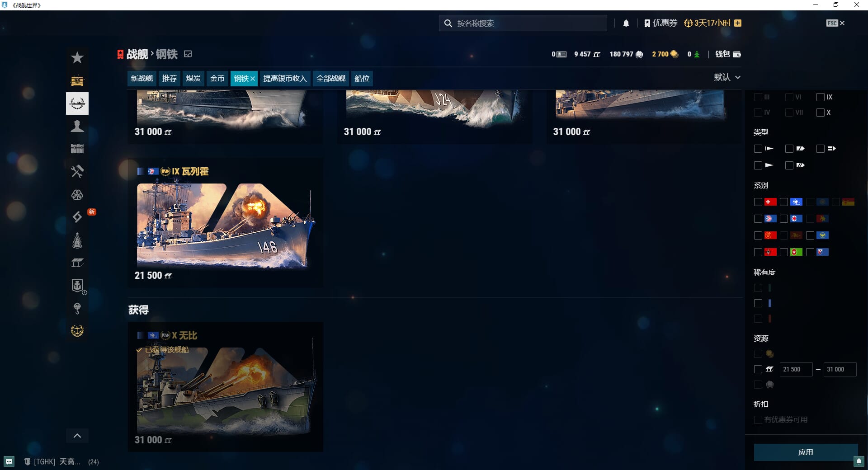Select the crossed hammer and wrench icon

click(x=77, y=171)
